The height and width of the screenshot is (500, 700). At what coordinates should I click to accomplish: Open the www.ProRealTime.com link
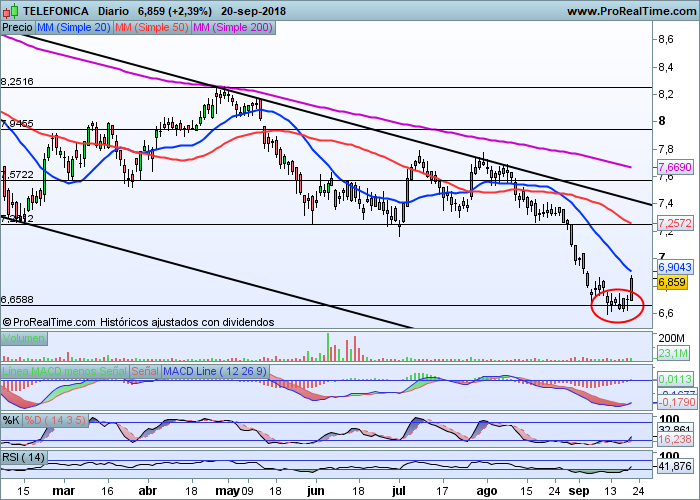pyautogui.click(x=630, y=11)
